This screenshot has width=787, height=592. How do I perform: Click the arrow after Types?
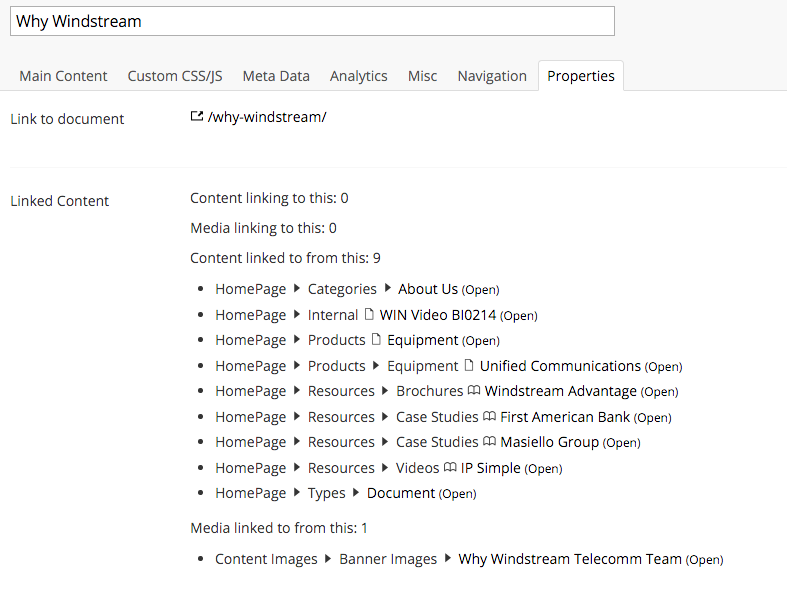(x=356, y=492)
